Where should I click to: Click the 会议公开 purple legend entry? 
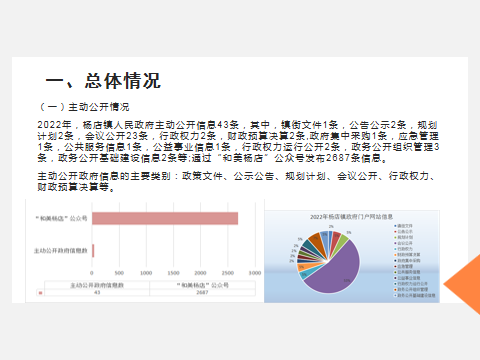[x=403, y=243]
